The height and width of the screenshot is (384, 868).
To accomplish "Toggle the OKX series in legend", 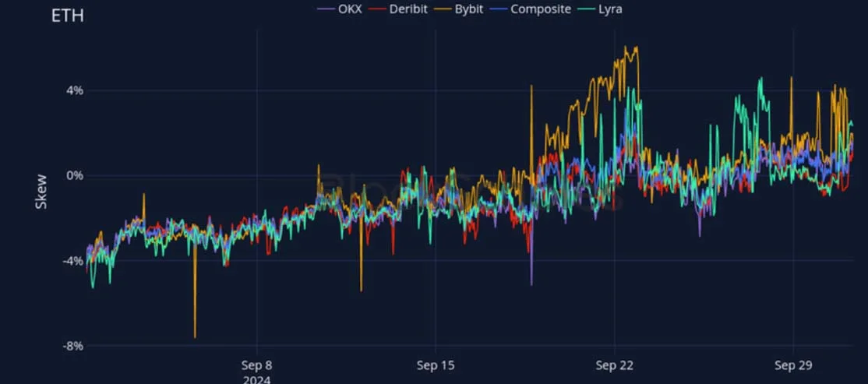I will pyautogui.click(x=340, y=9).
